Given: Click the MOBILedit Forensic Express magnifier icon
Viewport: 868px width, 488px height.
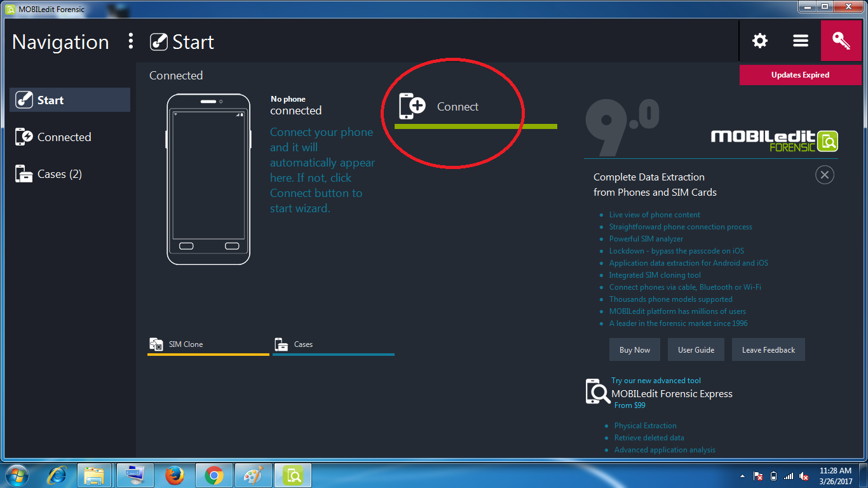Looking at the screenshot, I should [x=597, y=391].
